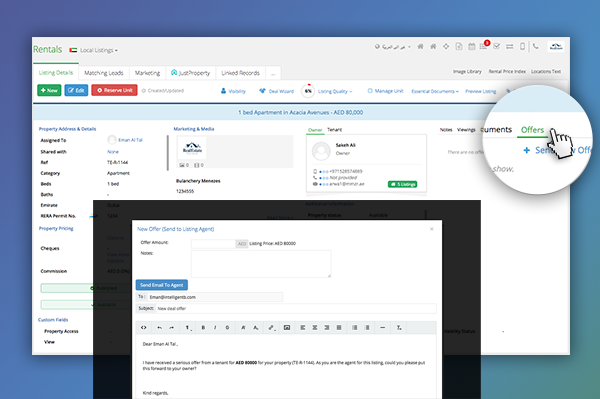The width and height of the screenshot is (600, 399).
Task: Align text center in email editor
Action: pos(315,327)
